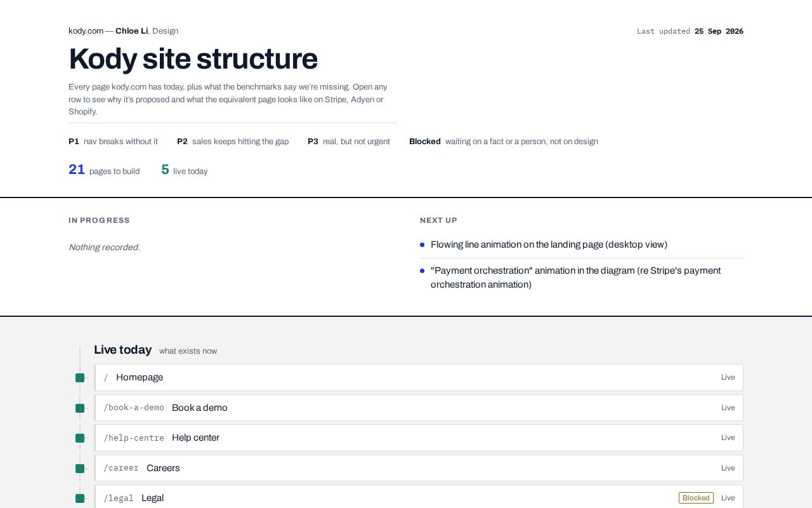This screenshot has width=812, height=508.
Task: Click the "25 Sep 2026" last updated date
Action: pyautogui.click(x=719, y=31)
